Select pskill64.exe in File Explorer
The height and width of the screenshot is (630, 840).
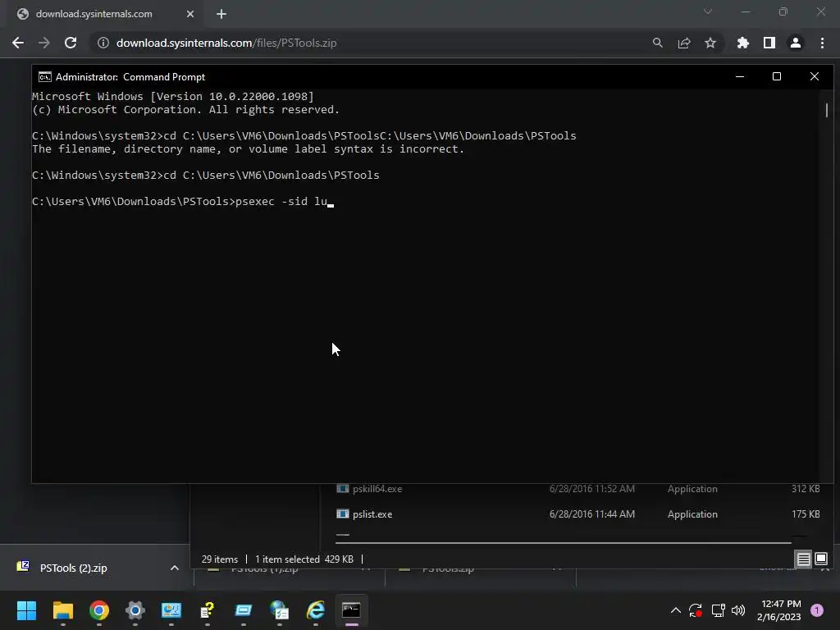point(377,489)
